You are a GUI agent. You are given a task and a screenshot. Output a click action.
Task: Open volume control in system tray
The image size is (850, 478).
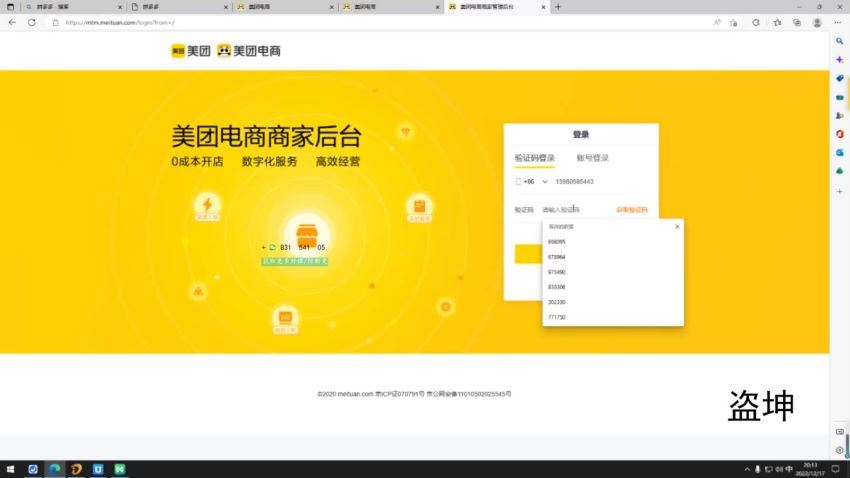pyautogui.click(x=779, y=469)
